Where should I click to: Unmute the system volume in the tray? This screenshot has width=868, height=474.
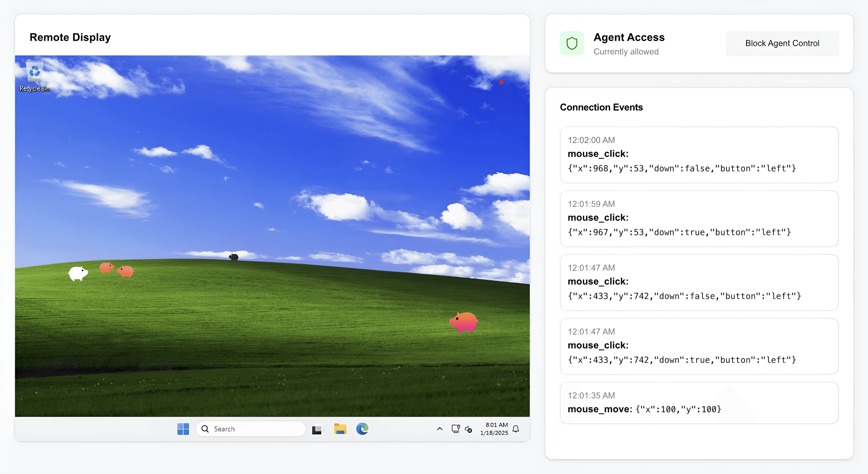coord(468,429)
